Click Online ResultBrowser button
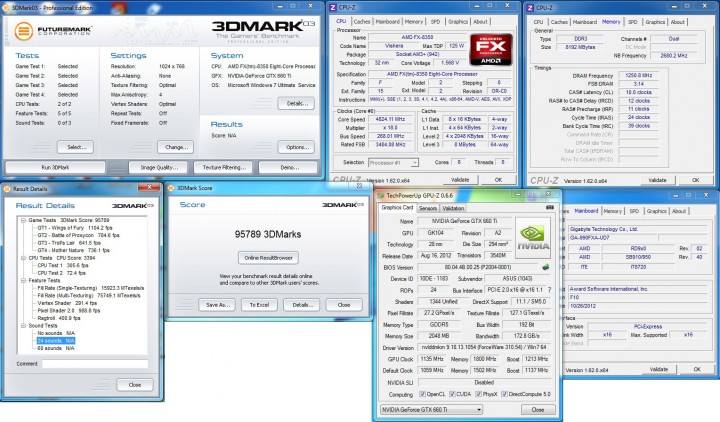 pos(268,258)
